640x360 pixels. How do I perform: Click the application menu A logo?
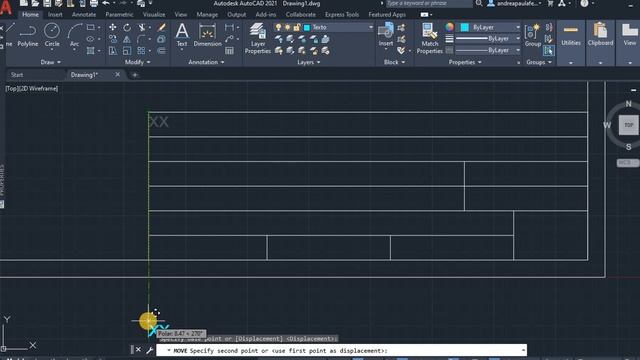[x=7, y=7]
